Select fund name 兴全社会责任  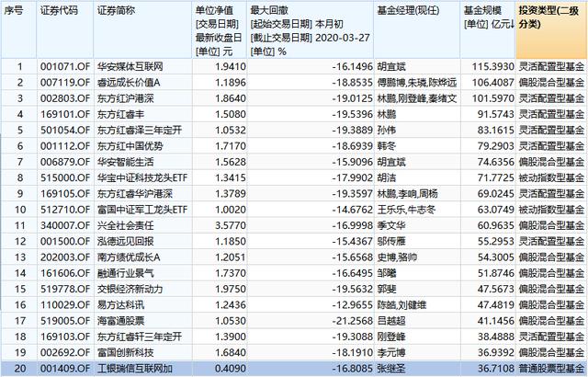[x=125, y=225]
